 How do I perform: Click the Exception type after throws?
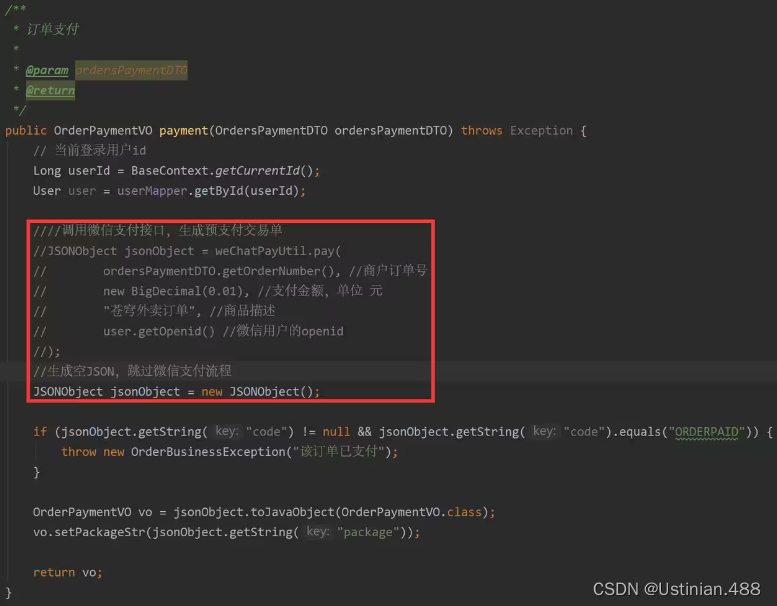click(x=541, y=131)
